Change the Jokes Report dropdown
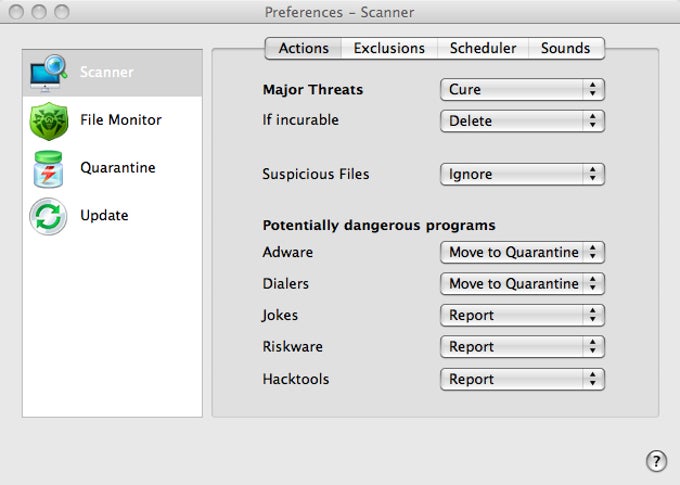680x485 pixels. 522,315
